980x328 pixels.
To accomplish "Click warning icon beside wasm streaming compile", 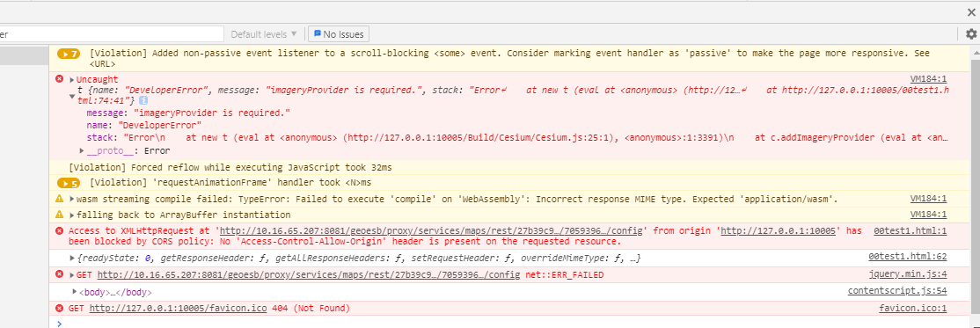I will coord(60,199).
